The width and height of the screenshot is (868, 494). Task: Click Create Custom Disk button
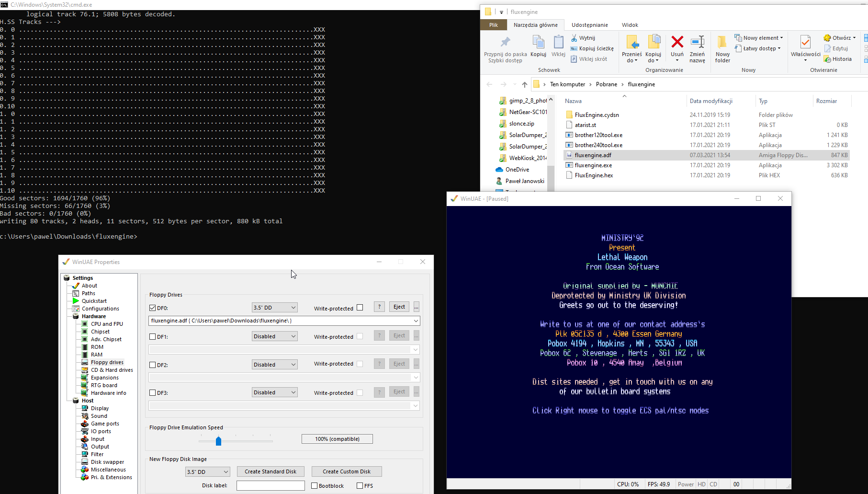coord(347,471)
